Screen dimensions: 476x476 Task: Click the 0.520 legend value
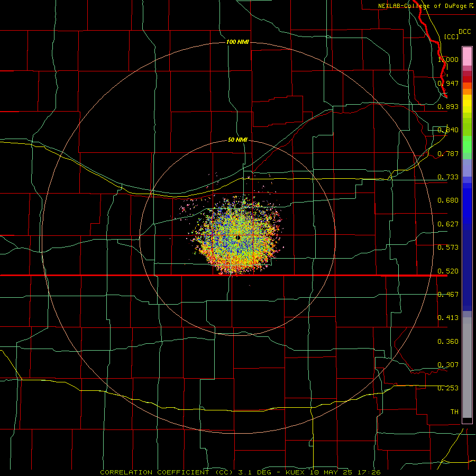tap(448, 271)
